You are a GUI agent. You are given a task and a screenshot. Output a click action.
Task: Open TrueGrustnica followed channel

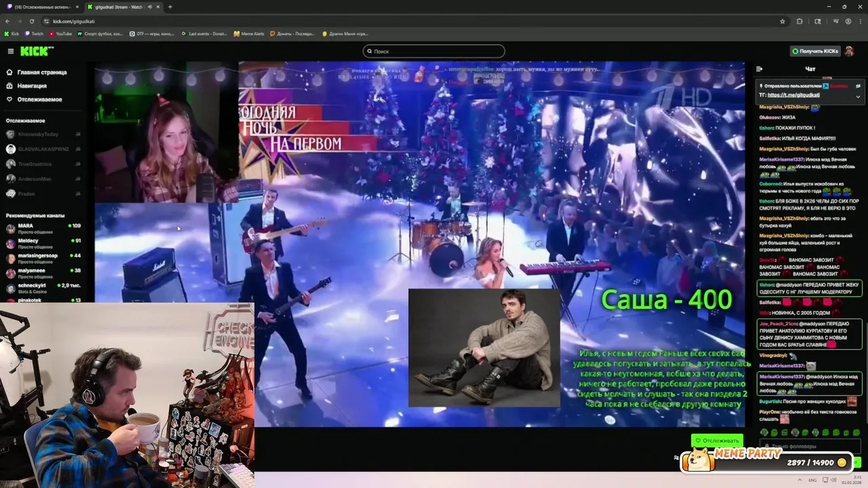coord(42,164)
